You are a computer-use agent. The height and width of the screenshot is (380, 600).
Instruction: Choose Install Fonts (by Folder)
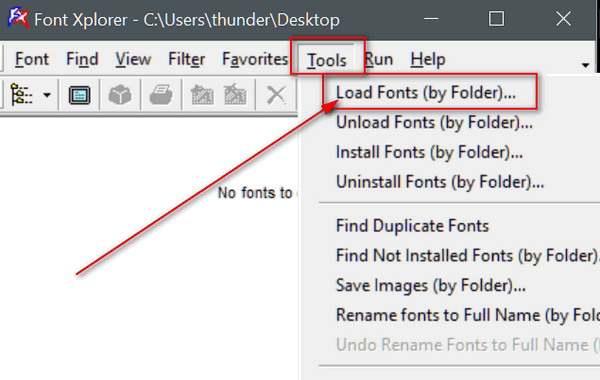[429, 152]
